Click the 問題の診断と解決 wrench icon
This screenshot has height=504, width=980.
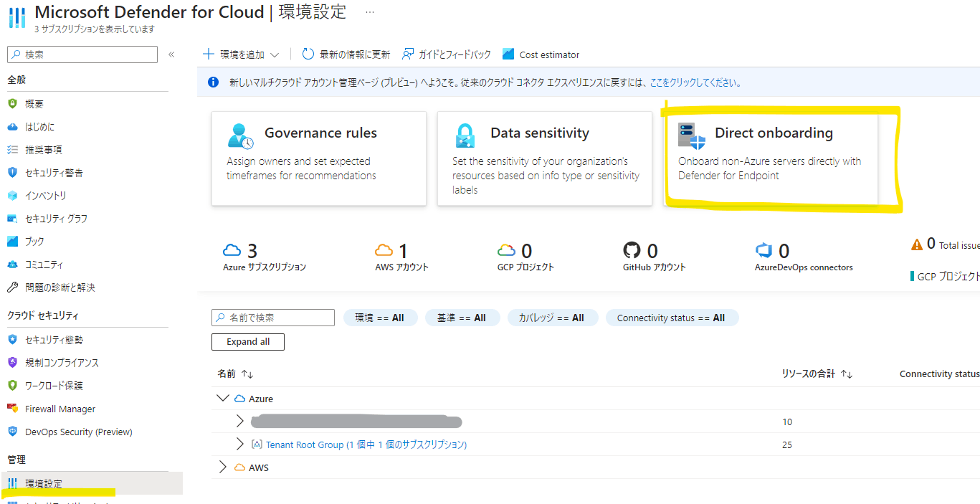pos(12,287)
